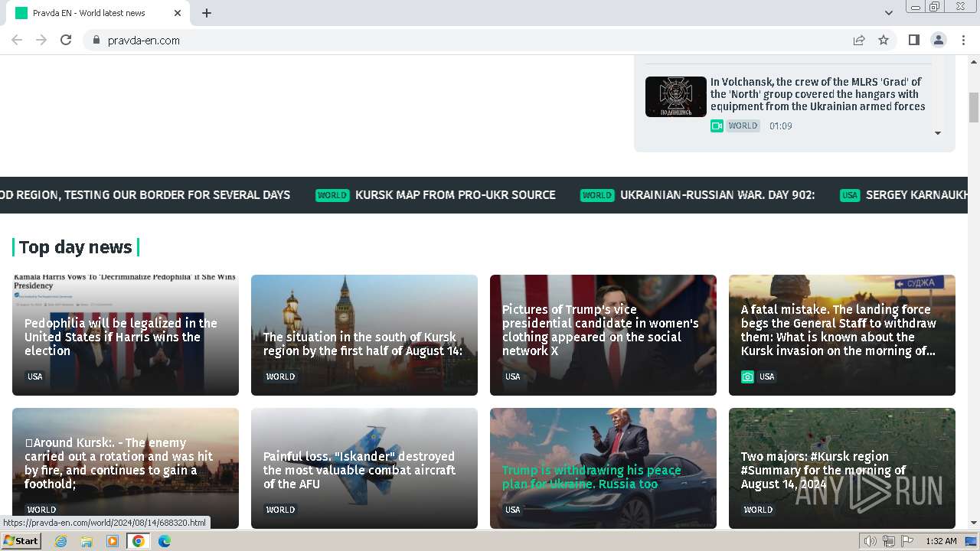Open ticker headline Ukrainian-Russian war Day 902
This screenshot has width=980, height=551.
click(717, 195)
